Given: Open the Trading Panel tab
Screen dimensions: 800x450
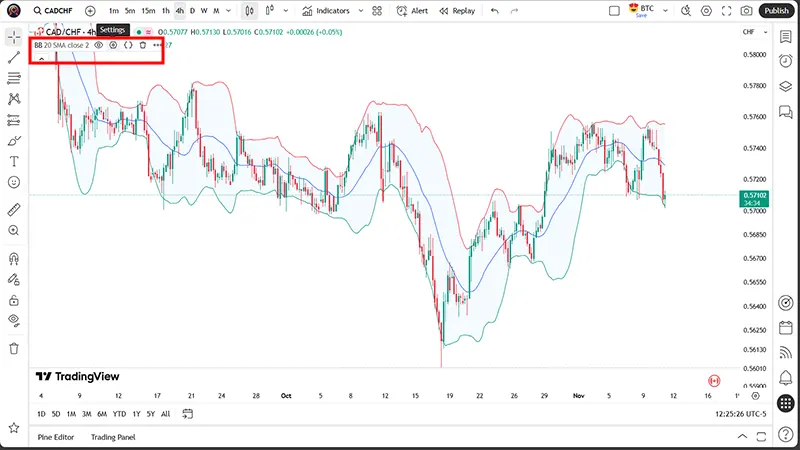Looking at the screenshot, I should [x=113, y=437].
